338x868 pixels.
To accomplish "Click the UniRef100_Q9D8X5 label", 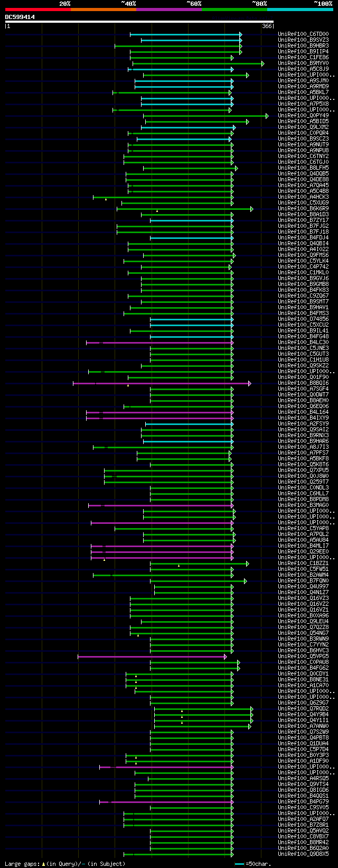I will 303,854.
